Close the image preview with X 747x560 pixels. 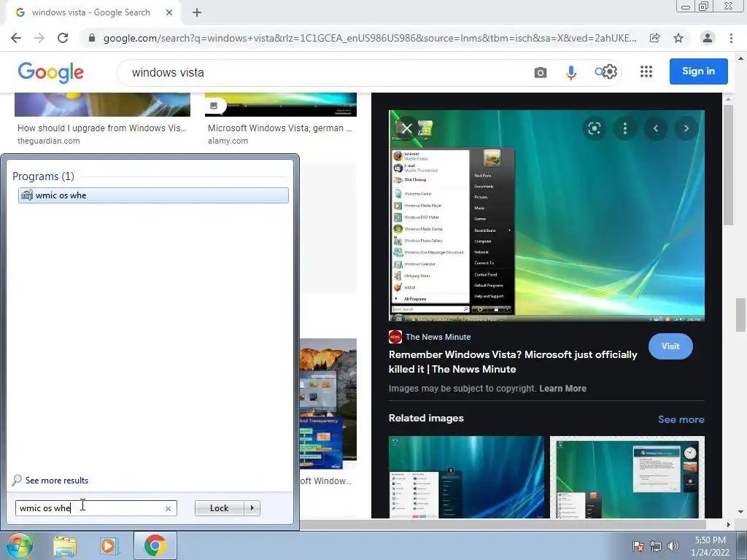406,128
